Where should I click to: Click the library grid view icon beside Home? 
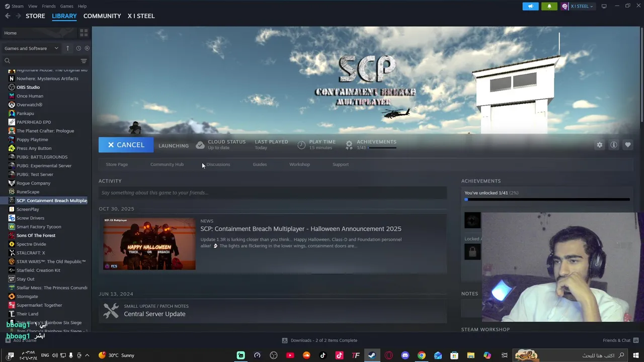[x=84, y=33]
